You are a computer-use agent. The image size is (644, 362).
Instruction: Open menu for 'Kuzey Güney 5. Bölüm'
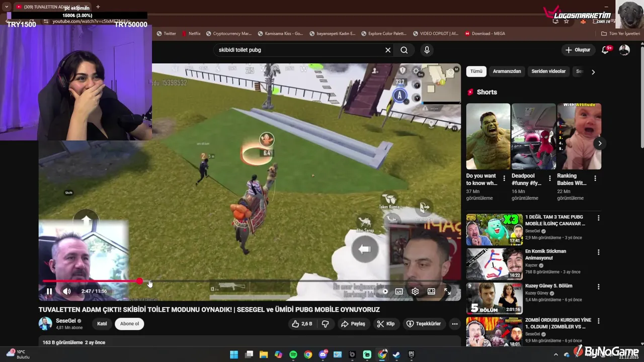[x=598, y=287]
